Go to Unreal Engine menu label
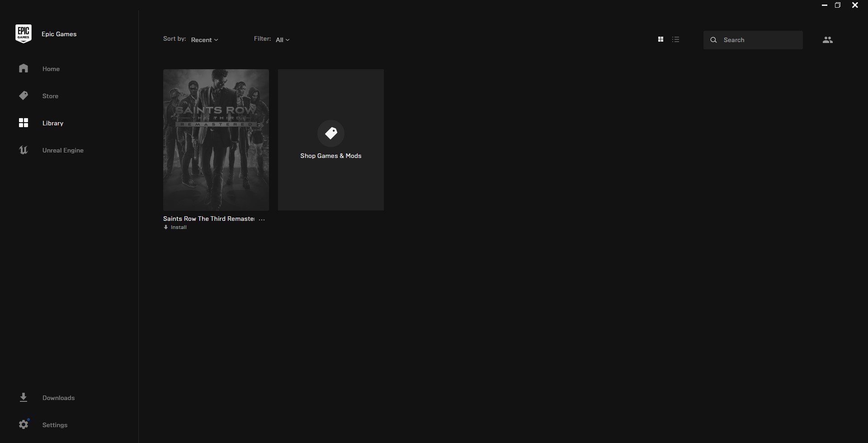The width and height of the screenshot is (868, 443). click(x=63, y=150)
